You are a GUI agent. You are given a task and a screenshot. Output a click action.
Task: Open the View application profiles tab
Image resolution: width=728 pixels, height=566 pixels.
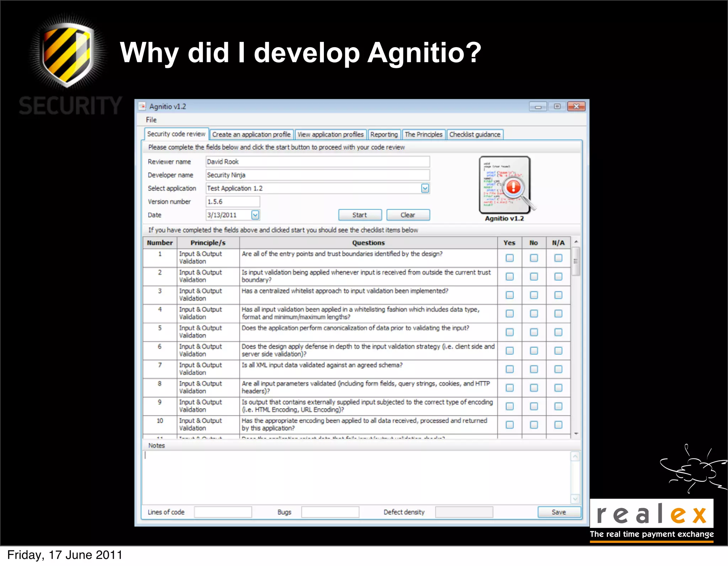331,135
